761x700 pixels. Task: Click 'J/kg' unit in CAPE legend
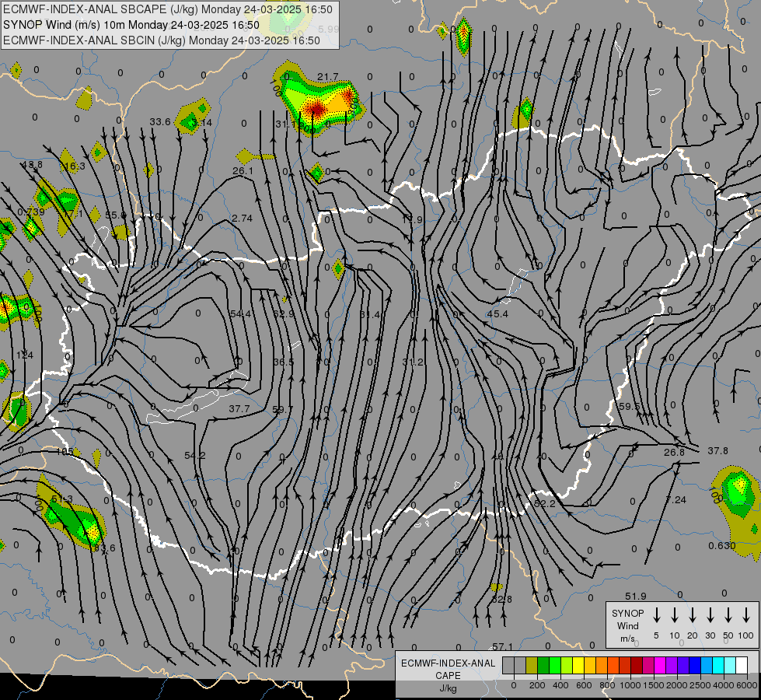(448, 688)
